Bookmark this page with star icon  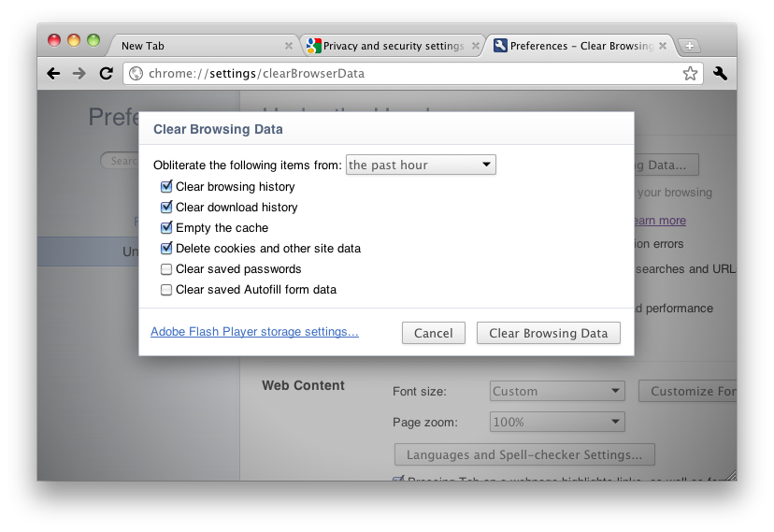690,74
